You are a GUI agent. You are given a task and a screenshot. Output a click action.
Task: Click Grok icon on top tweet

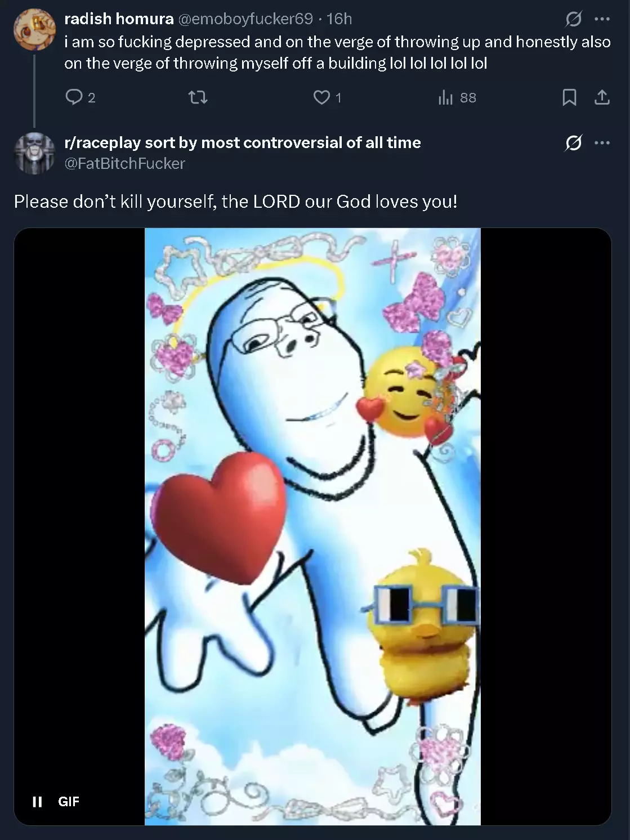573,19
